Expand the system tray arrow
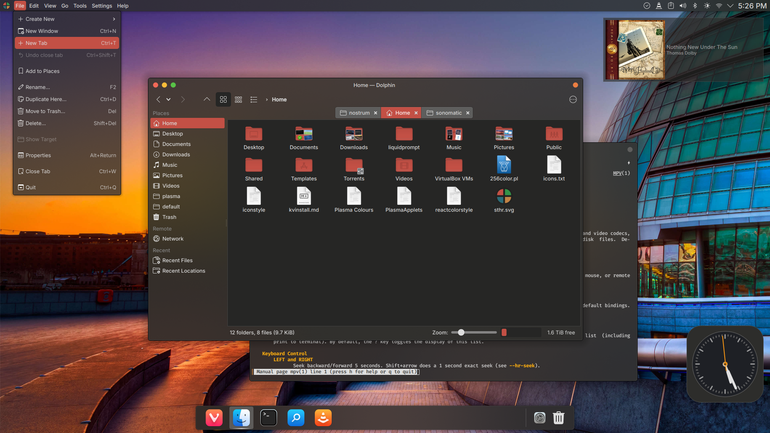770x433 pixels. coord(730,6)
